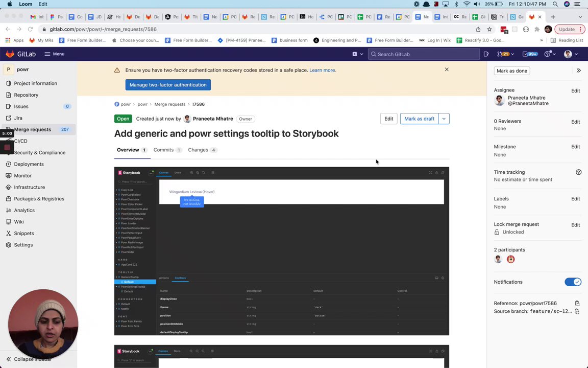Open Analytics in sidebar
The height and width of the screenshot is (368, 588).
coord(38,210)
